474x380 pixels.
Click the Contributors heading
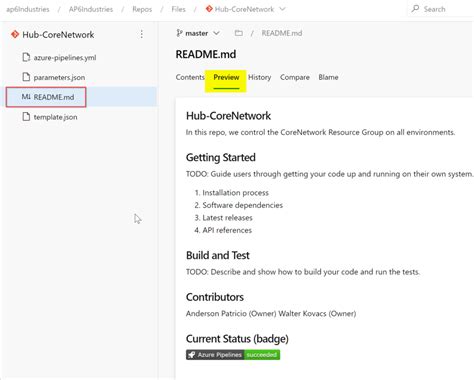tap(215, 297)
